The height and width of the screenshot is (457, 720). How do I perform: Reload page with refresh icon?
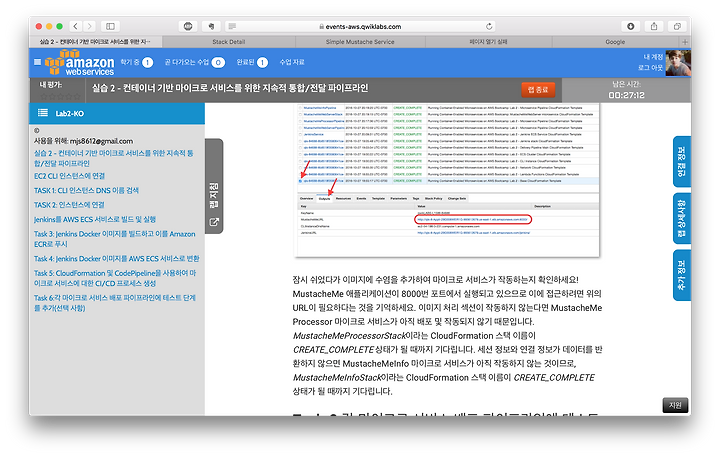(489, 26)
